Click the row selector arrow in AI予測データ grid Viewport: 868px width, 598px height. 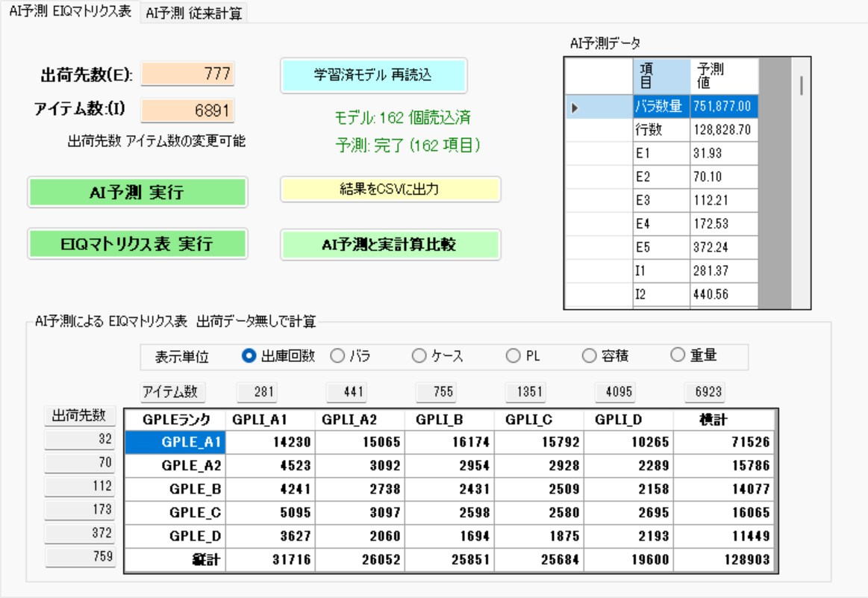pos(575,108)
